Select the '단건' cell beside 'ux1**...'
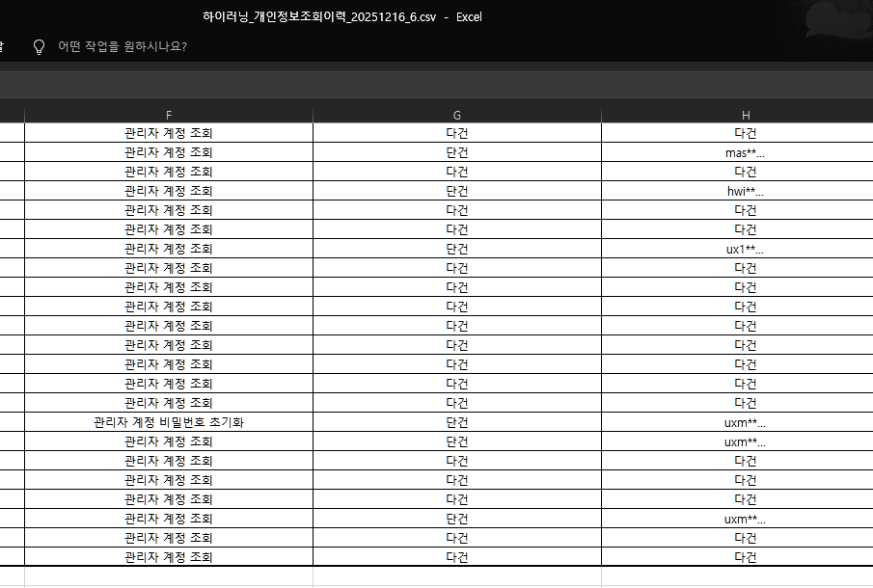 pos(457,249)
